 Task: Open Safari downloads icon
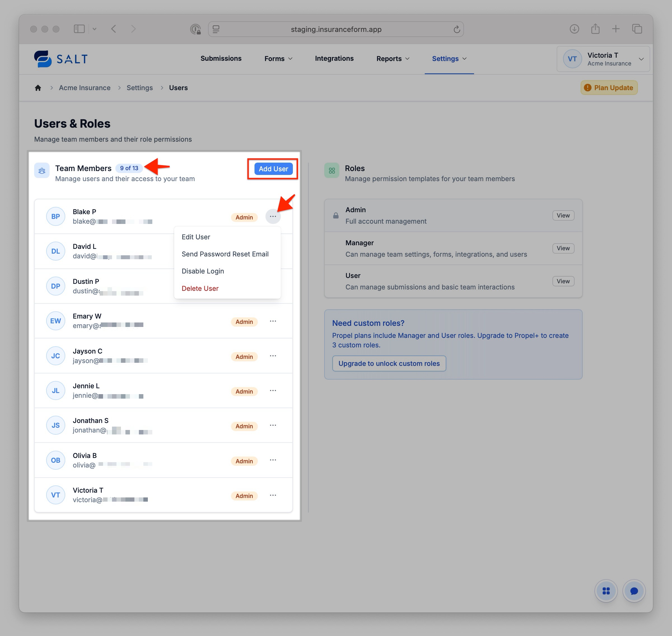pyautogui.click(x=574, y=29)
